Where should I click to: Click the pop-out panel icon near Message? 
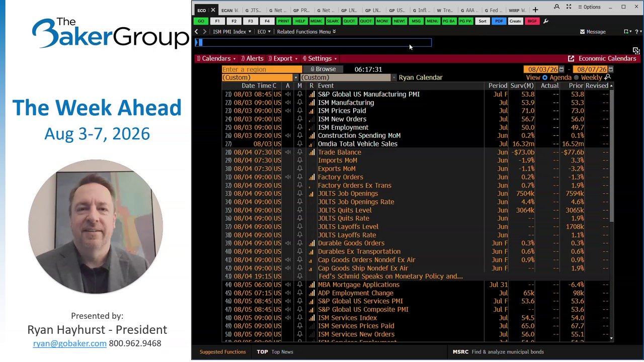coord(627,32)
